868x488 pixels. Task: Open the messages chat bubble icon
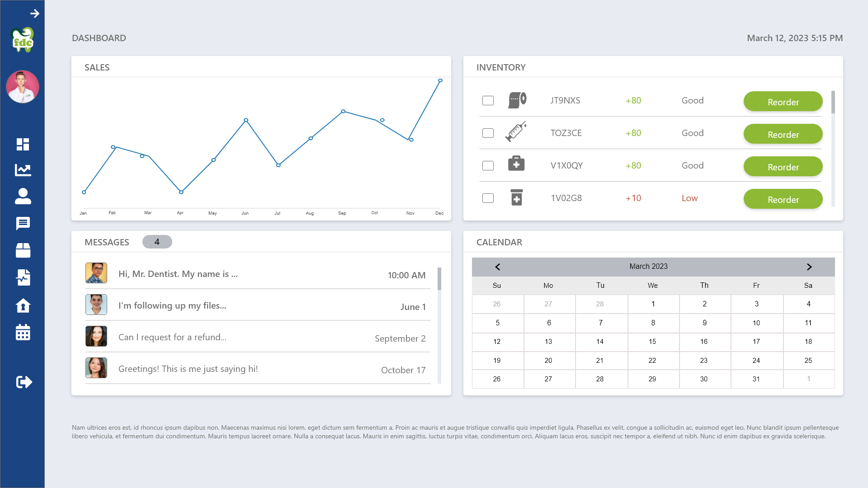[23, 223]
